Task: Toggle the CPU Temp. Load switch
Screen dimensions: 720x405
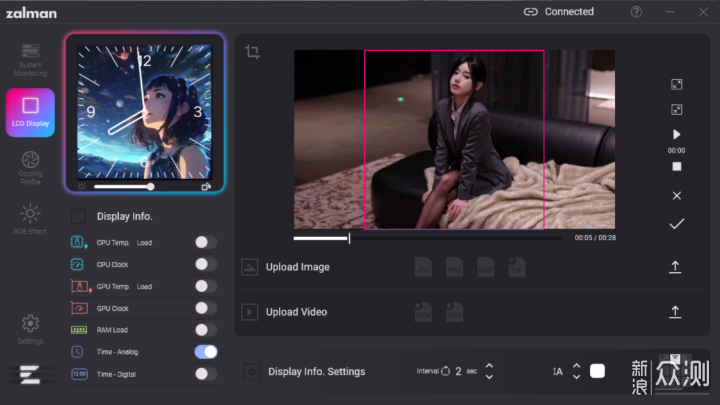Action: pos(206,242)
